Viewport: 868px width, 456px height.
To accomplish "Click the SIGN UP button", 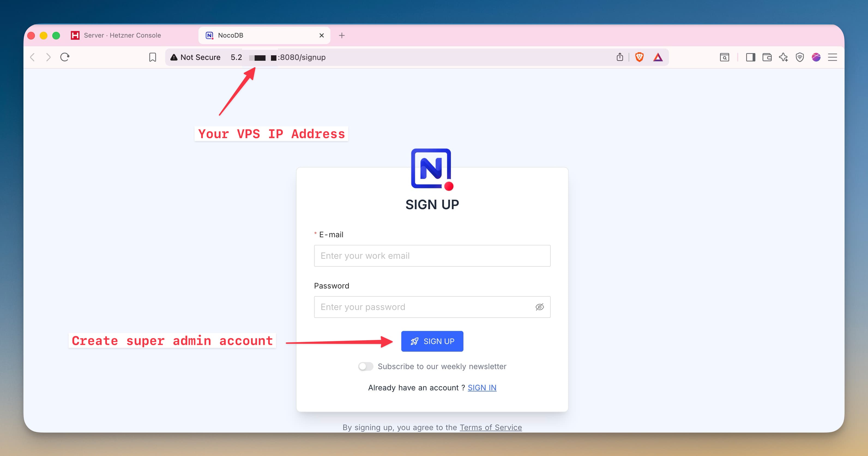I will pos(432,341).
